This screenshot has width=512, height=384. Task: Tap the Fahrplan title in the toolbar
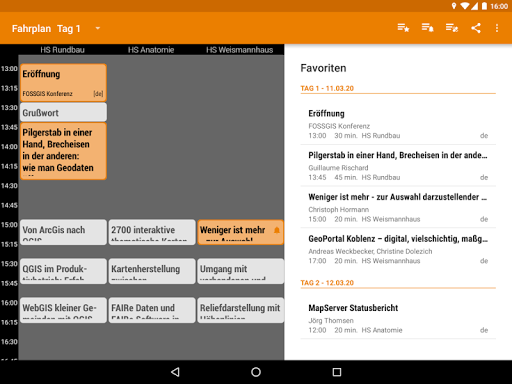click(x=31, y=29)
